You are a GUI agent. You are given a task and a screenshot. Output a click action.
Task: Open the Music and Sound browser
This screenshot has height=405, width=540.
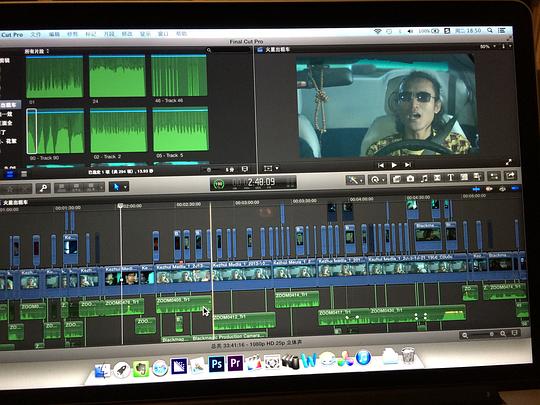tap(424, 178)
